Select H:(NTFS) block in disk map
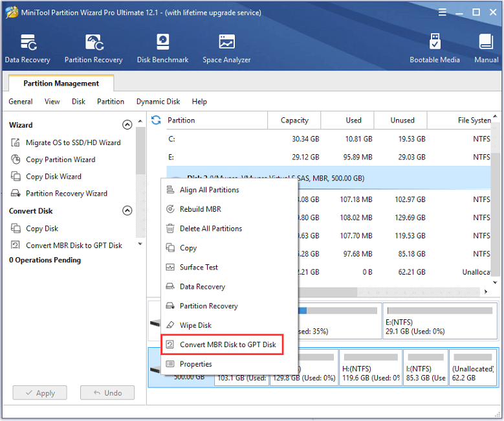Viewport: 504px width, 421px height. (371, 368)
